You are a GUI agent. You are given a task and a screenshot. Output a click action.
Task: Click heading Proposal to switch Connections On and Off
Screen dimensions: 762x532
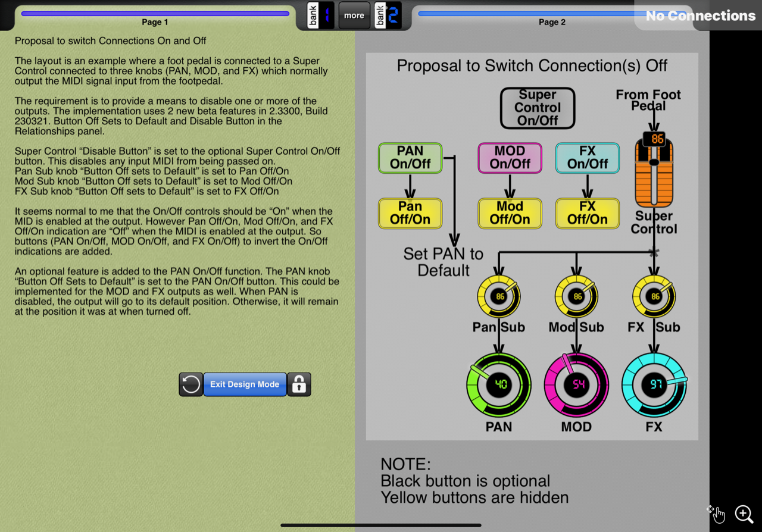(111, 40)
